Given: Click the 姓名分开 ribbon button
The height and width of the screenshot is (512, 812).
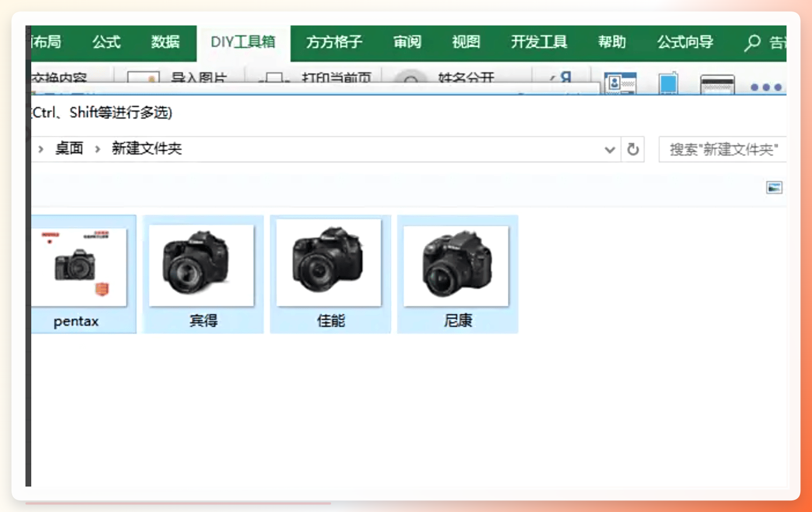Looking at the screenshot, I should point(466,78).
